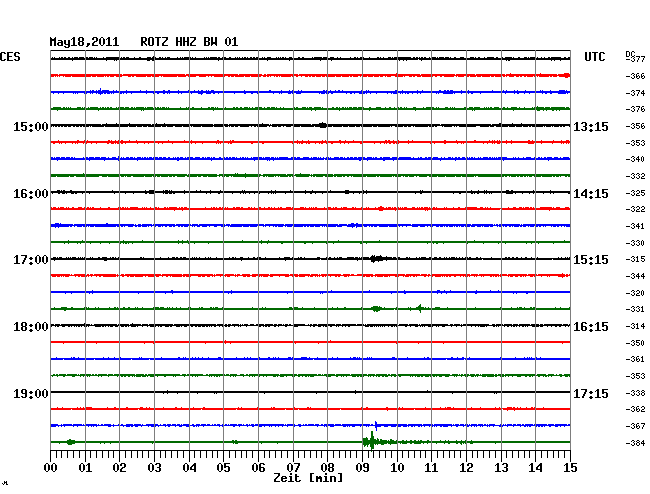Click the 13:15 UTC time label

(591, 127)
